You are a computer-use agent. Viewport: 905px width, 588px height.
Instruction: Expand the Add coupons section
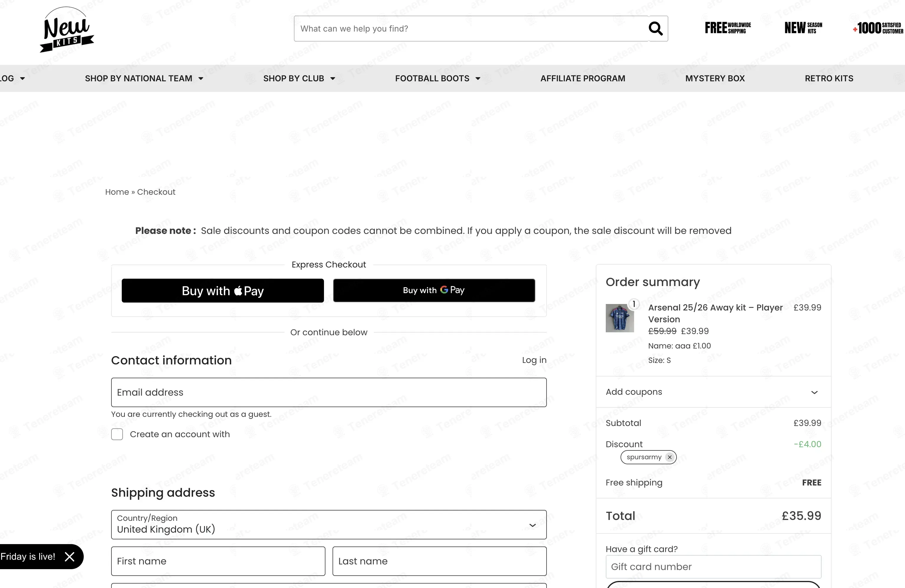click(713, 392)
